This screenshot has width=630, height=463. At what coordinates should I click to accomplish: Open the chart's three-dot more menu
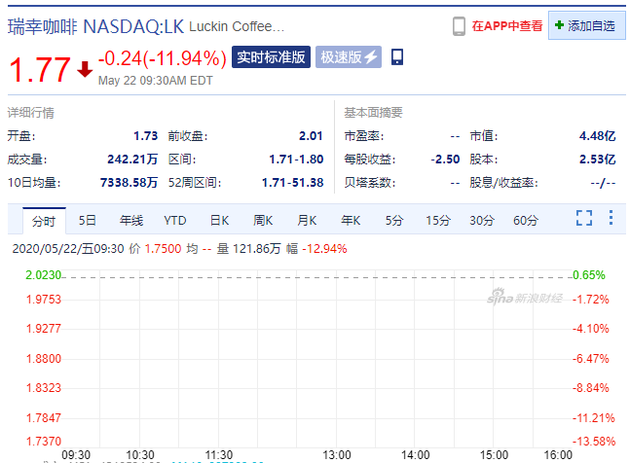click(x=611, y=217)
